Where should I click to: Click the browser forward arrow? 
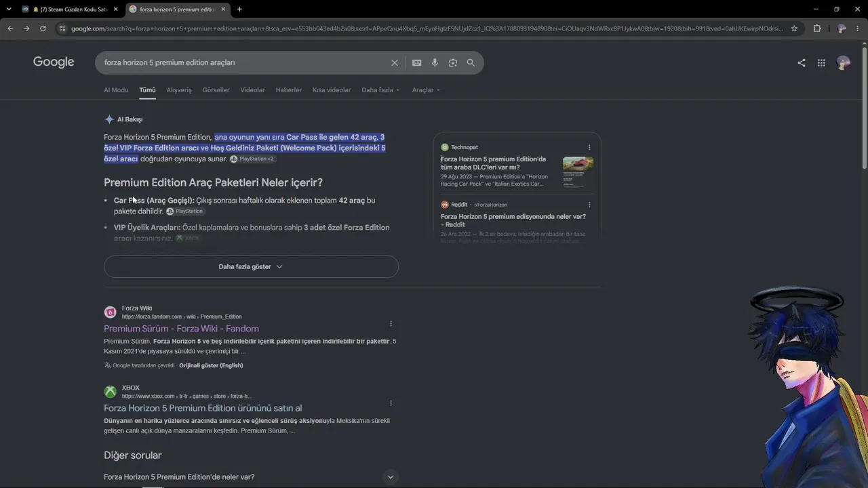coord(26,28)
